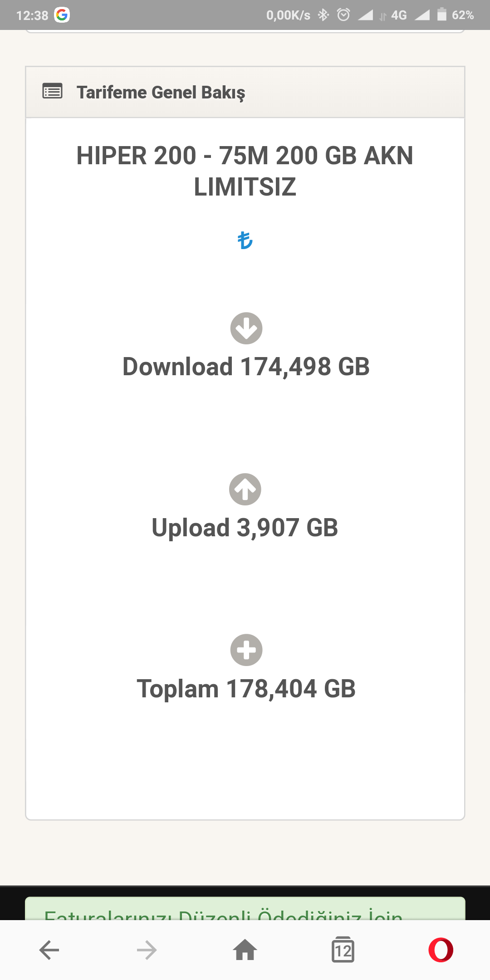Tap the battery indicator
The width and height of the screenshot is (490, 980).
442,15
